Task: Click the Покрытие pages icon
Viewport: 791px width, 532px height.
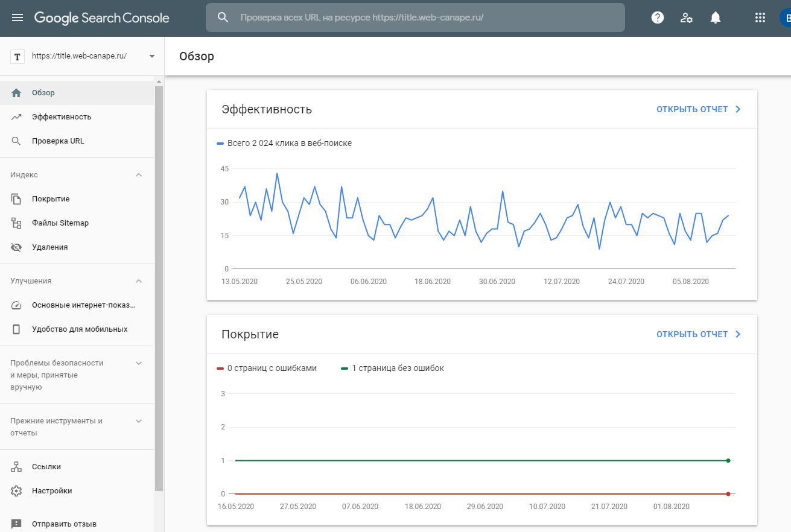Action: click(x=16, y=199)
